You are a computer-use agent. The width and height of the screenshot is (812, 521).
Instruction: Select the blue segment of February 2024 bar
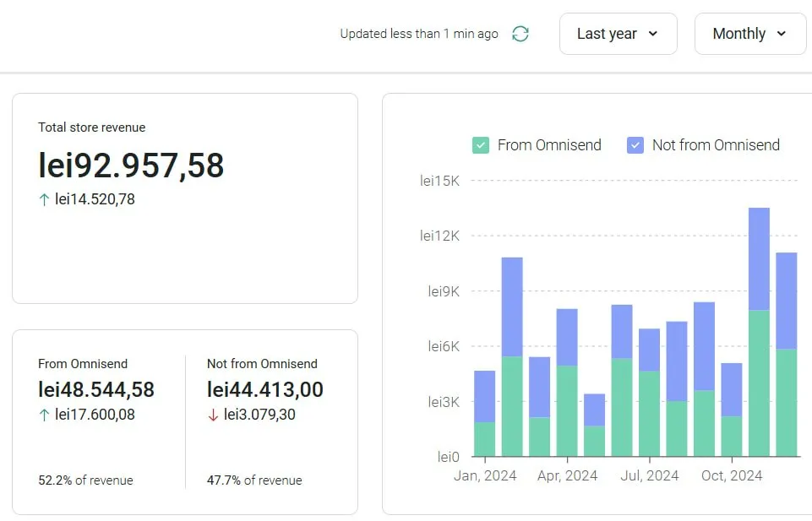(x=512, y=306)
